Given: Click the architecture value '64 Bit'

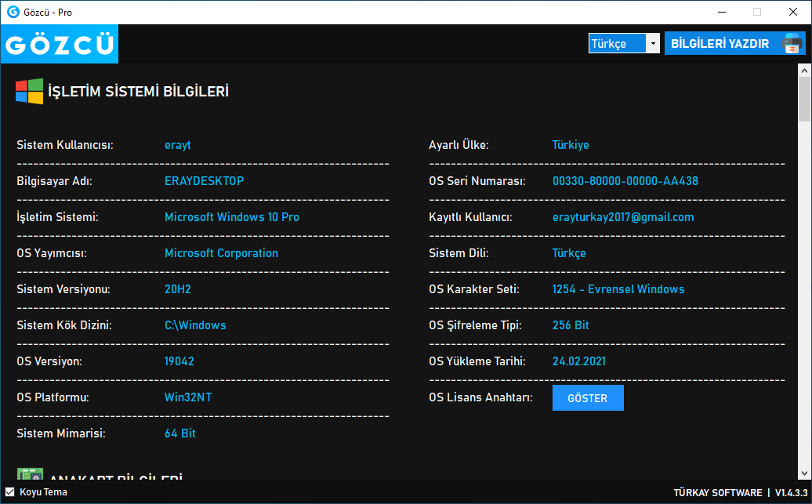Looking at the screenshot, I should (179, 433).
